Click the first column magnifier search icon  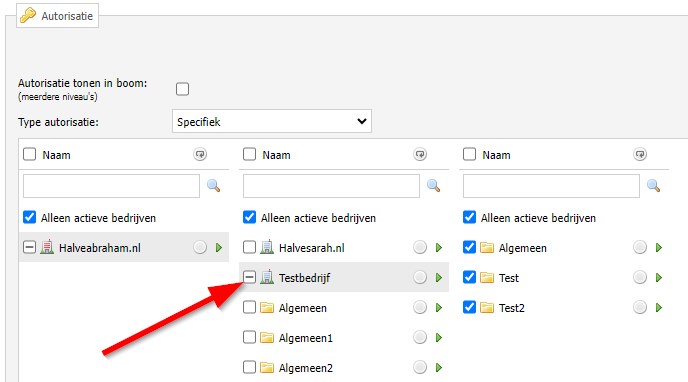tap(214, 186)
